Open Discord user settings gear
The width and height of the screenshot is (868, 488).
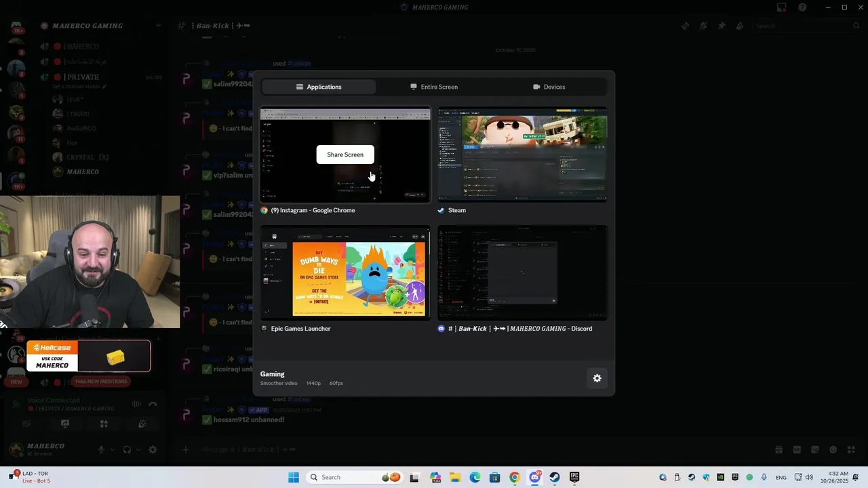pyautogui.click(x=153, y=449)
